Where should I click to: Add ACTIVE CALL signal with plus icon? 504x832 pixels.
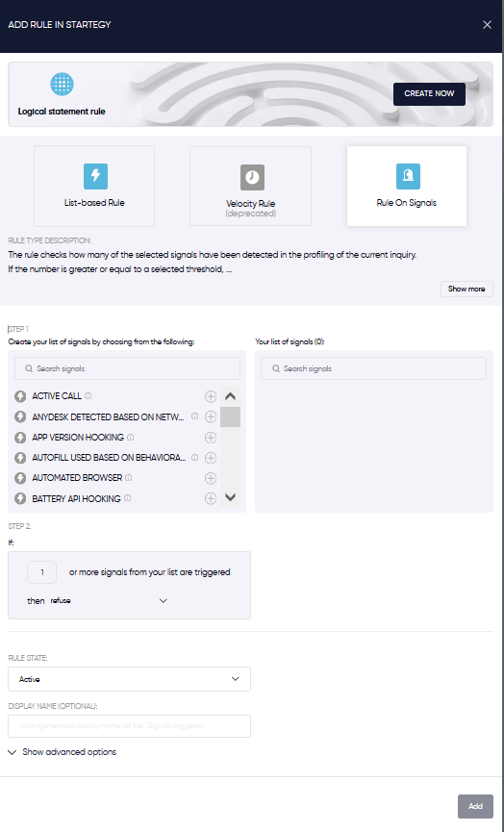click(211, 396)
